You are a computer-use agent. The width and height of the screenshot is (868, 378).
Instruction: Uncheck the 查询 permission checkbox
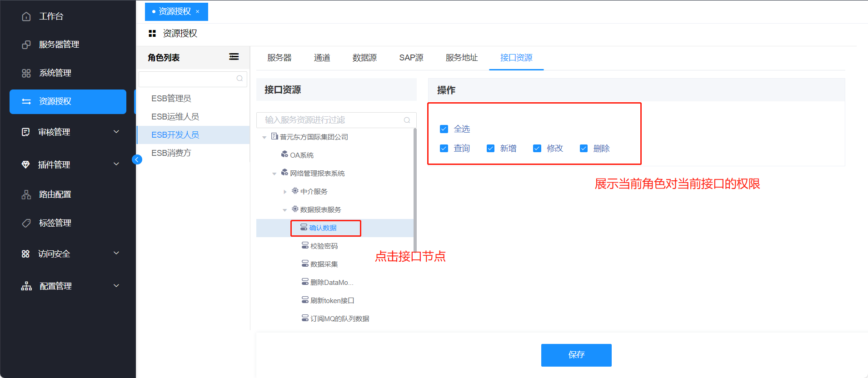[444, 149]
